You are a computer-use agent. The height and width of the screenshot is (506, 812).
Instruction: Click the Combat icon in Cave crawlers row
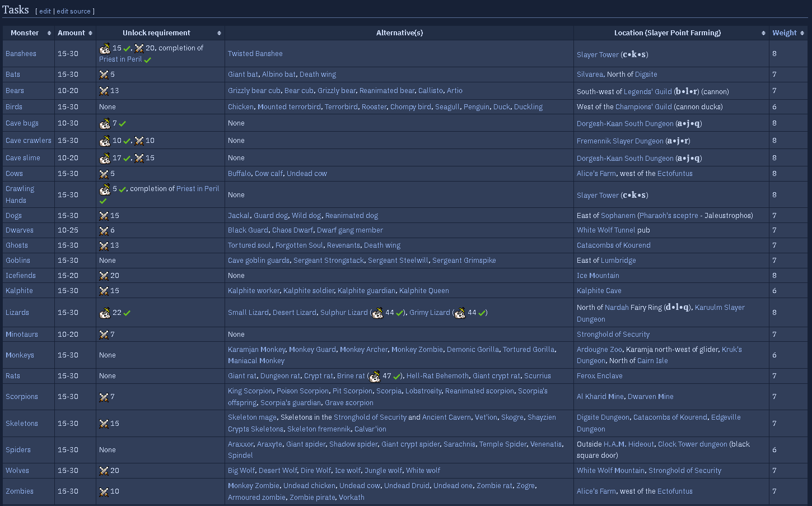[x=139, y=141]
